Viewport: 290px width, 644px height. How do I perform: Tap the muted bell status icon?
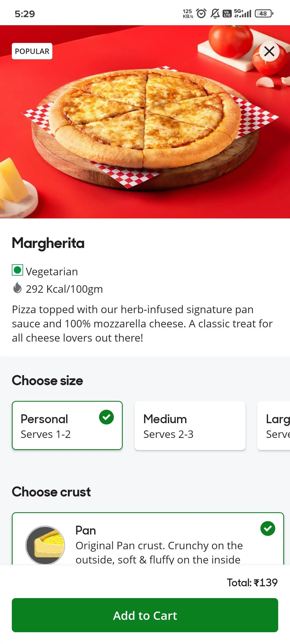coord(215,13)
